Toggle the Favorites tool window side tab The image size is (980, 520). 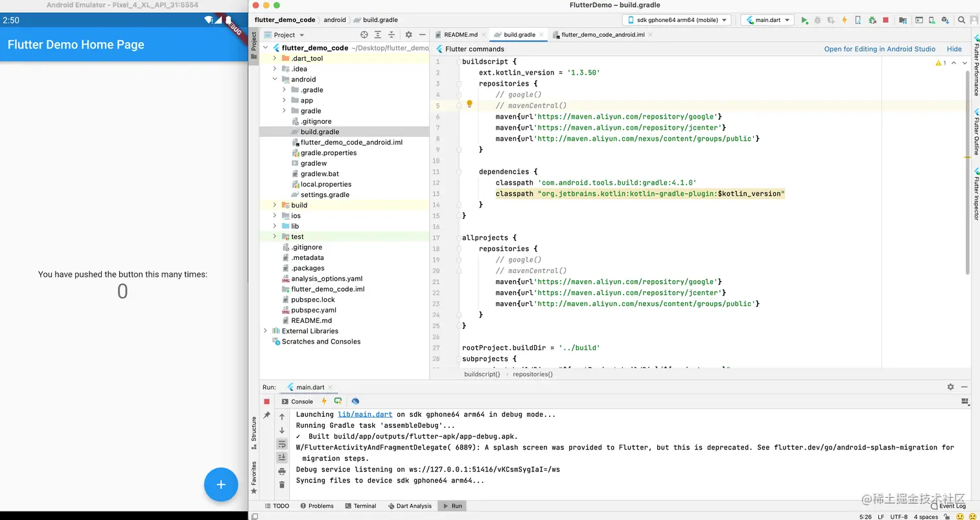(x=253, y=478)
